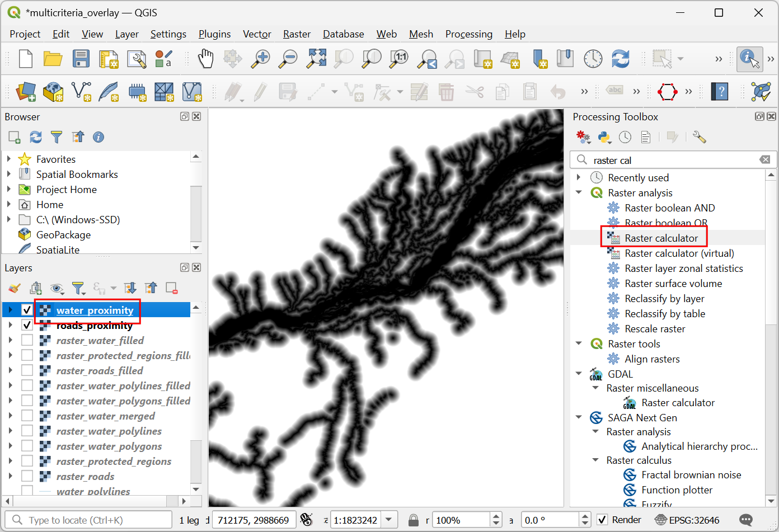
Task: Open the Raster menu
Action: 297,34
